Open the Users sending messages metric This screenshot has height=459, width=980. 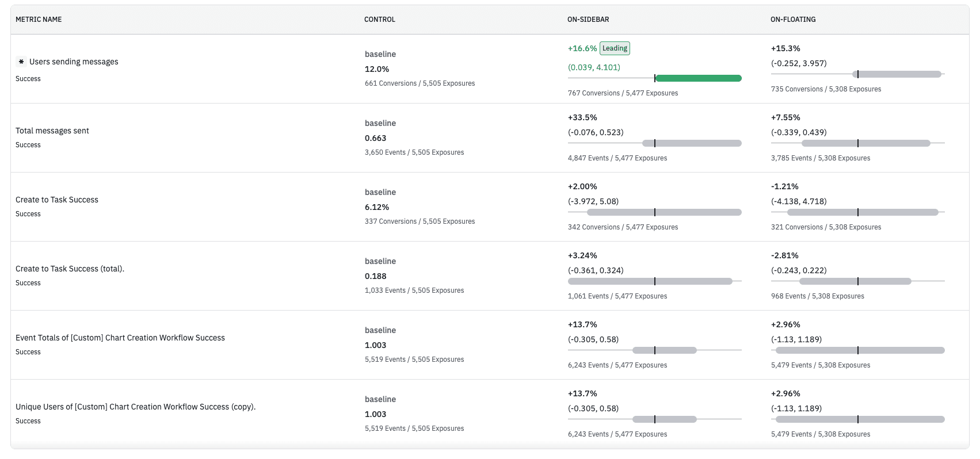(74, 62)
